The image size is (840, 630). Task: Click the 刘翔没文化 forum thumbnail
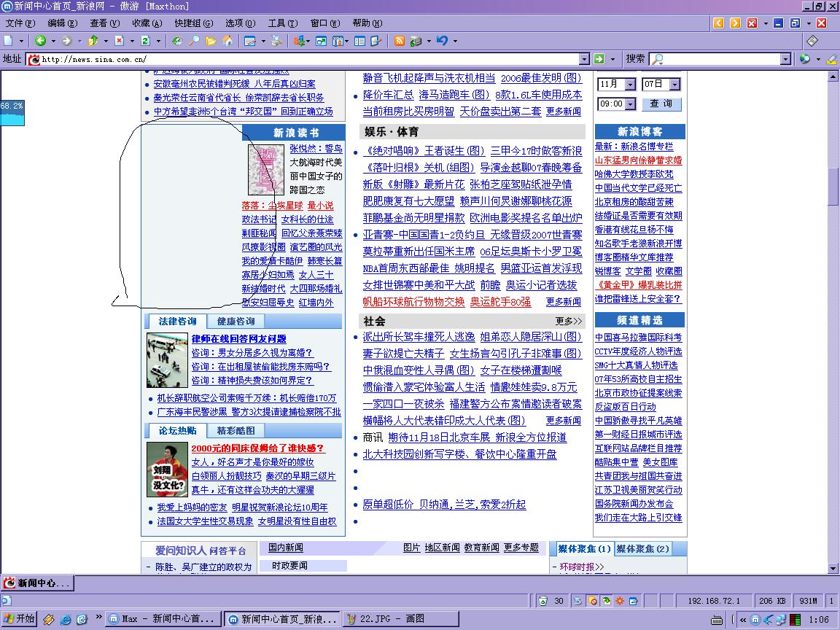click(x=167, y=470)
